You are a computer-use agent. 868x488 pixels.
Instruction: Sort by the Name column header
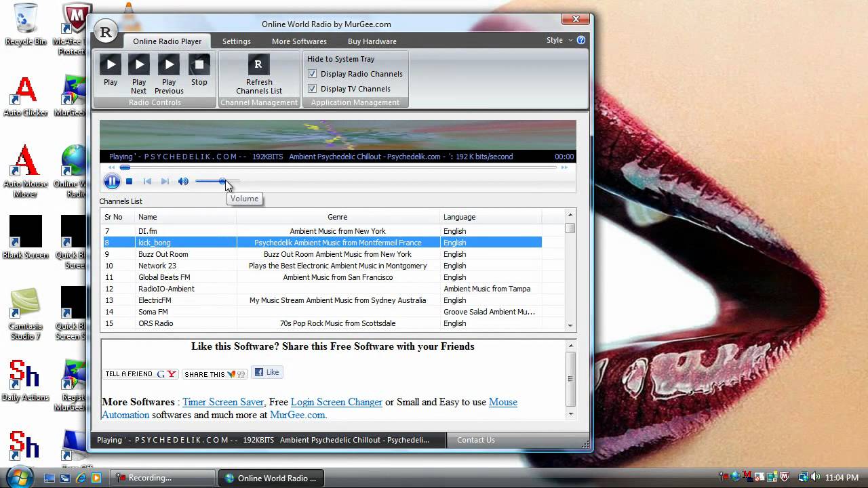coord(185,217)
